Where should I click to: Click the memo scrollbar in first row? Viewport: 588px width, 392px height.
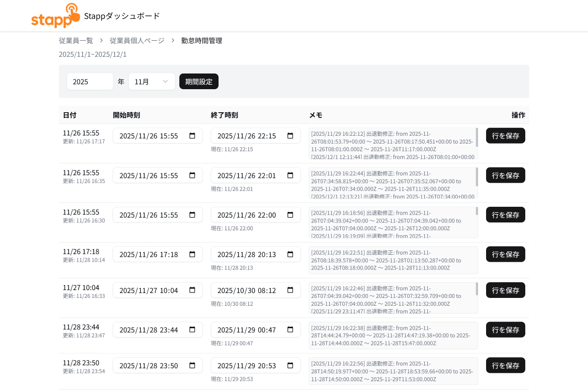pyautogui.click(x=477, y=138)
